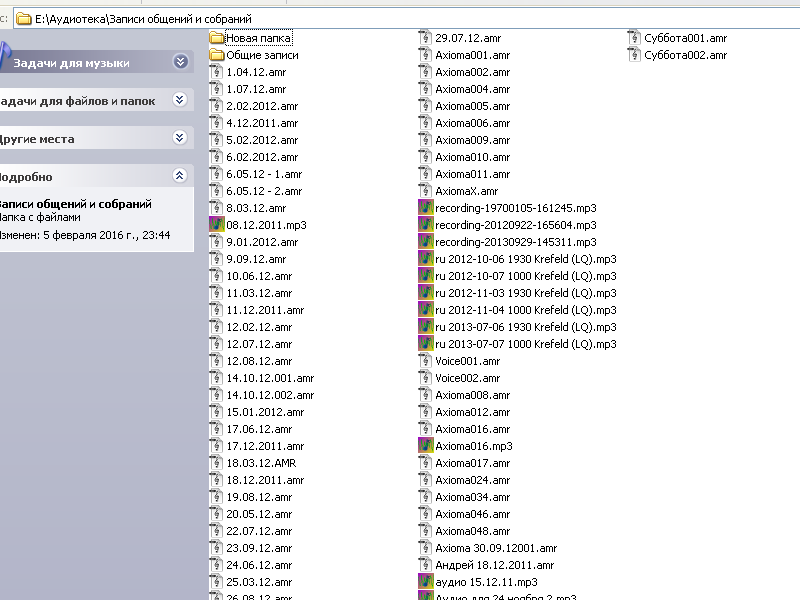
Task: Select file Axioma 30.09.12001.amr
Action: [x=495, y=548]
